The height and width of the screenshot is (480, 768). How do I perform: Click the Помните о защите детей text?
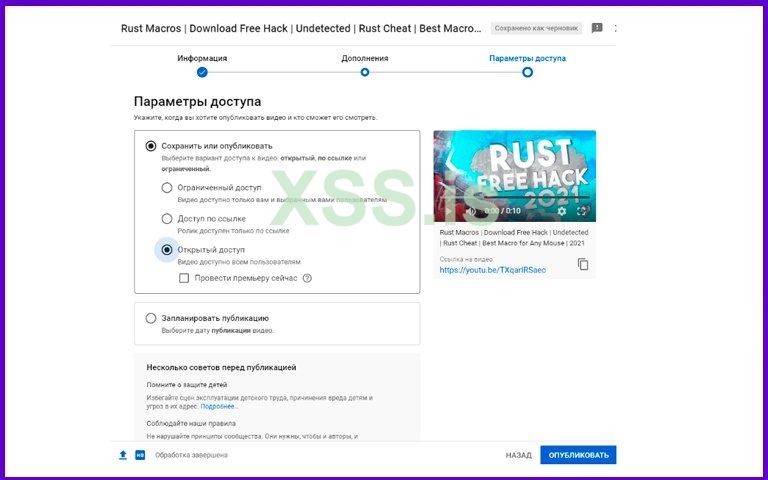(x=187, y=385)
